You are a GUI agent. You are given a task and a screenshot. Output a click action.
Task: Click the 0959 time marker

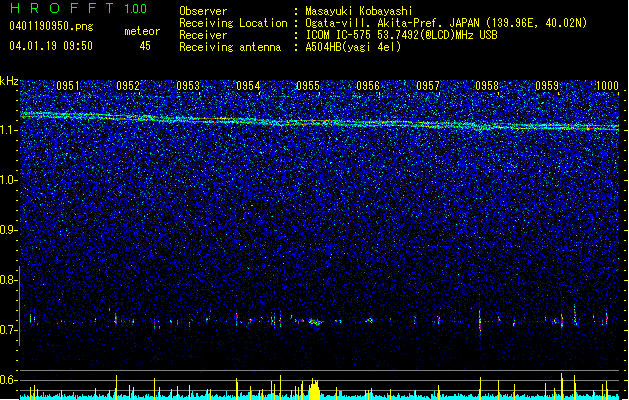point(547,86)
